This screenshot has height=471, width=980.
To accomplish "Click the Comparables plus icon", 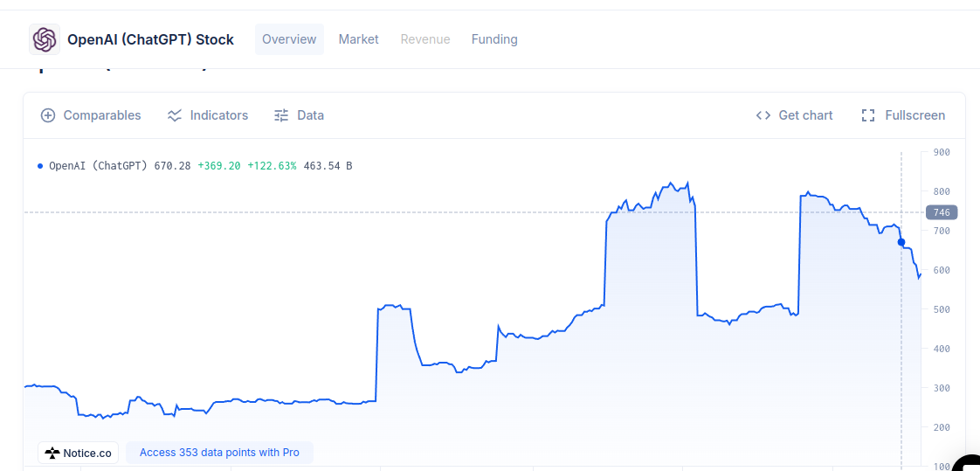I will coord(48,115).
